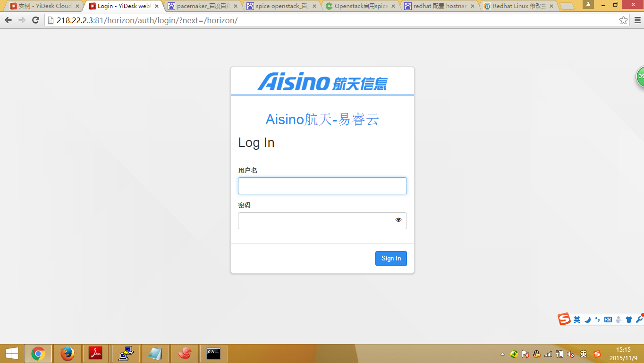Click the page info icon in address bar
The height and width of the screenshot is (363, 644).
point(51,20)
